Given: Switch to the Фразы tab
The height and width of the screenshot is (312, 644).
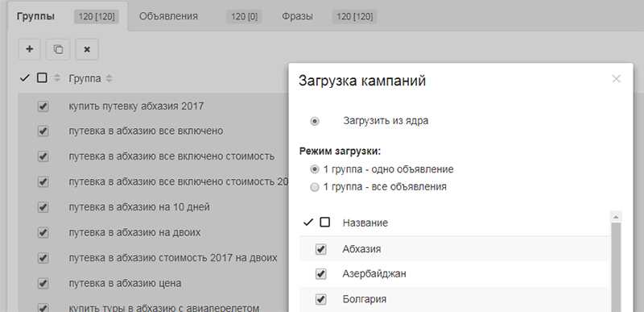Looking at the screenshot, I should click(297, 16).
